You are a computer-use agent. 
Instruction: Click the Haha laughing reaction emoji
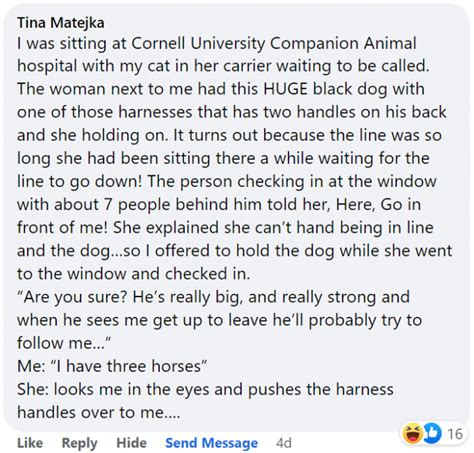point(412,433)
